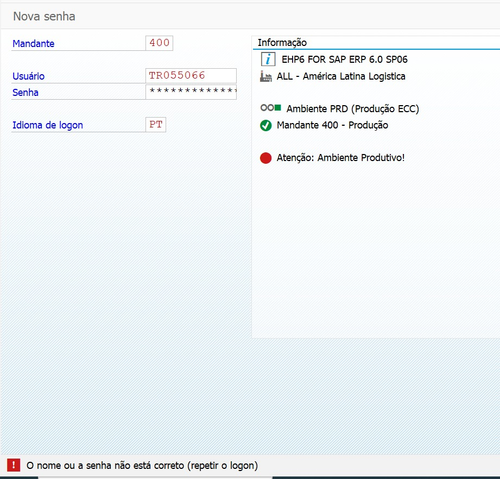Screen dimensions: 500x479
Task: Click the Usuário field with TR055066
Action: [x=191, y=76]
